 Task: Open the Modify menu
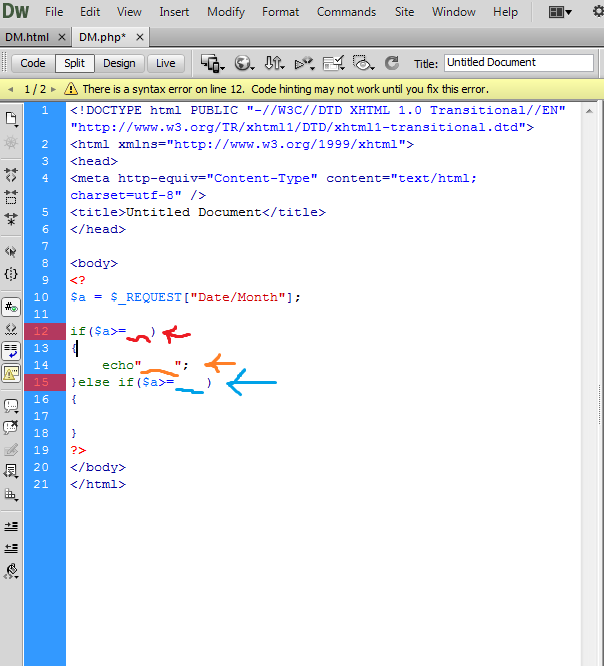tap(226, 12)
